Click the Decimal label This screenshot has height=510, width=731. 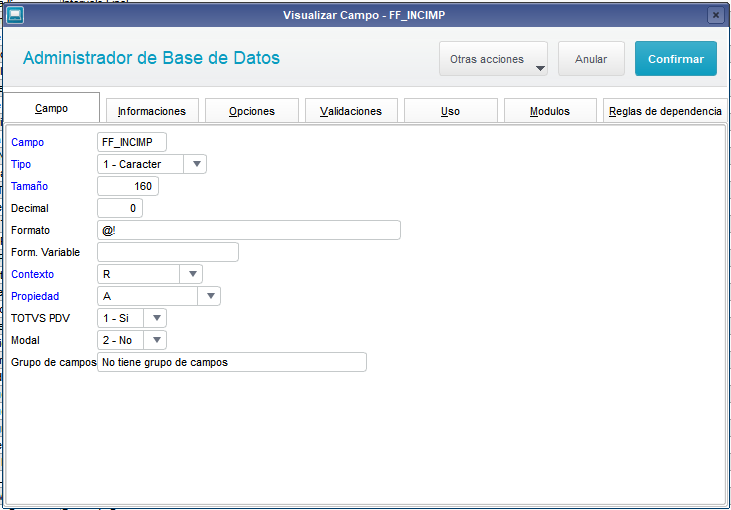pyautogui.click(x=30, y=208)
